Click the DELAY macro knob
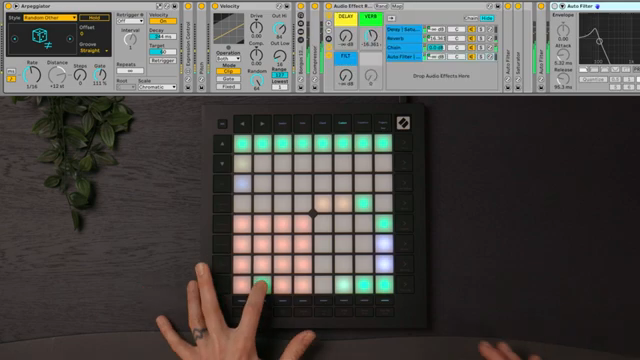 pyautogui.click(x=346, y=36)
